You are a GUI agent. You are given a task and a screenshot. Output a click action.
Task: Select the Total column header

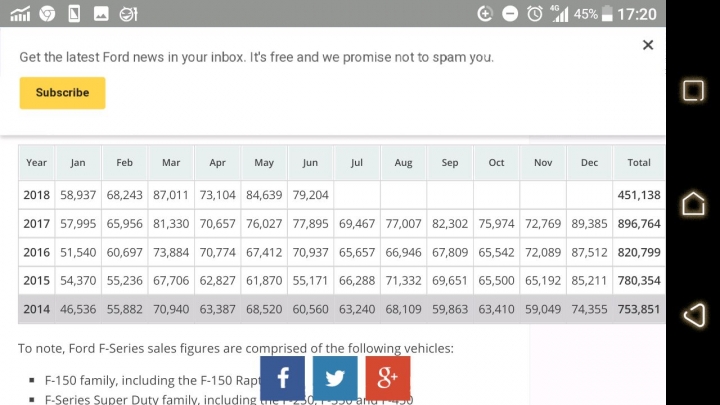coord(639,163)
